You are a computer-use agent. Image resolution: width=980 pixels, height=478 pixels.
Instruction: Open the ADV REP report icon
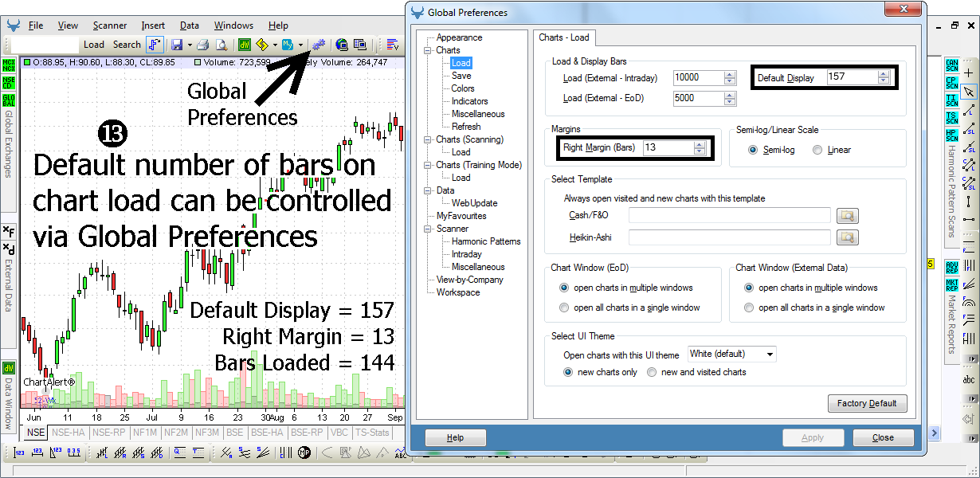(951, 266)
